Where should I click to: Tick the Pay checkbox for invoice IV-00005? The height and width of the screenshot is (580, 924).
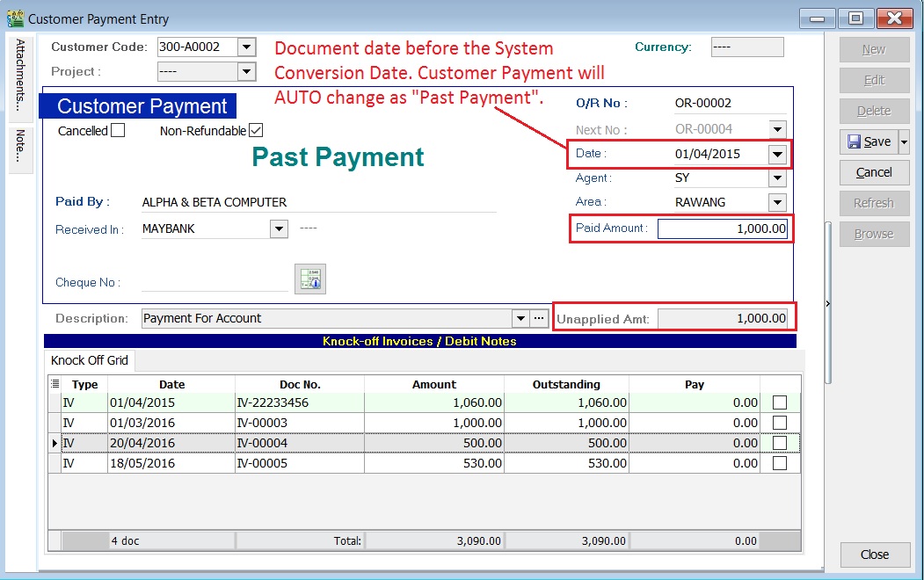(780, 464)
